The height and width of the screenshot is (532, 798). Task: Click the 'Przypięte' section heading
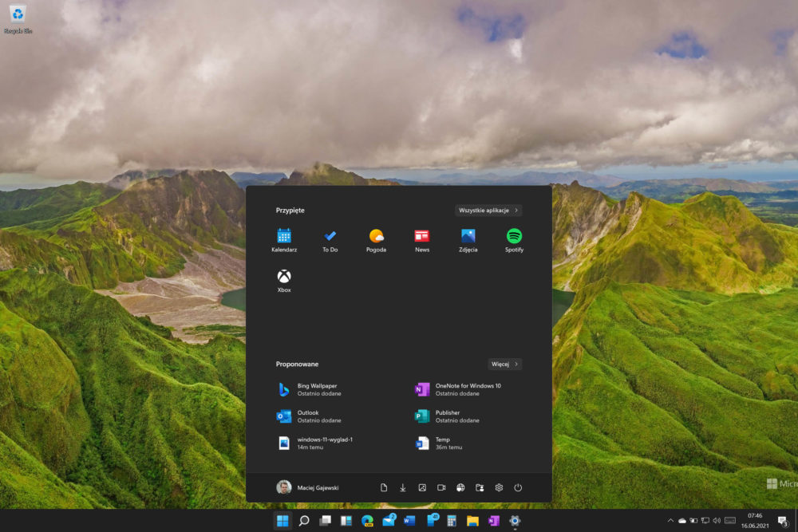290,210
